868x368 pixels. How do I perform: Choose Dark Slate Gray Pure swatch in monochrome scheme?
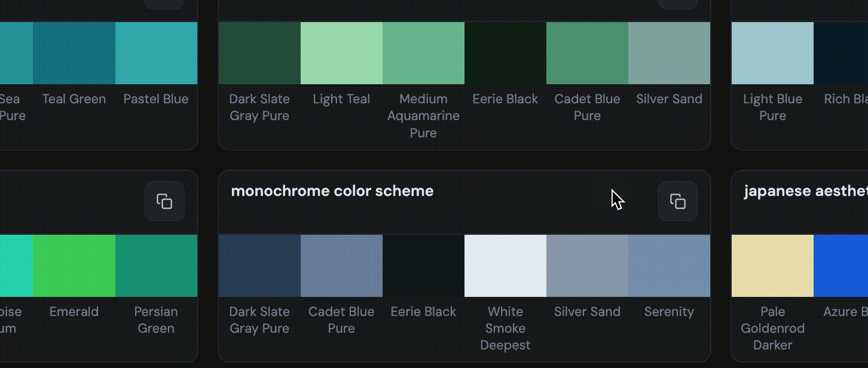coord(259,266)
